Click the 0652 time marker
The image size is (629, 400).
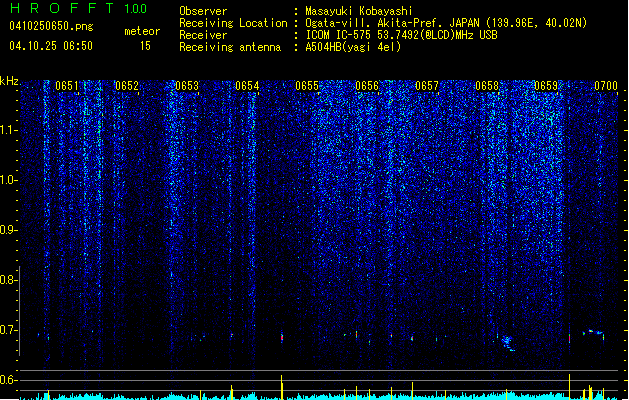click(127, 86)
